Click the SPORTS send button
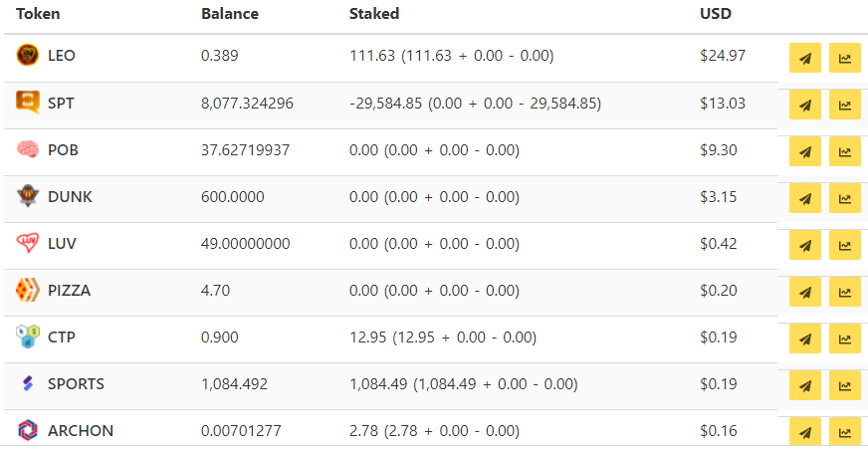This screenshot has width=868, height=452. click(805, 385)
